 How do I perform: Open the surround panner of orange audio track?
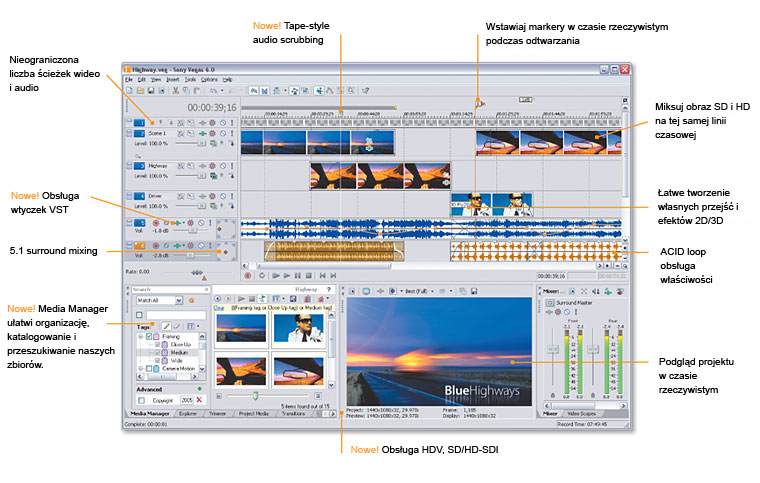(226, 251)
